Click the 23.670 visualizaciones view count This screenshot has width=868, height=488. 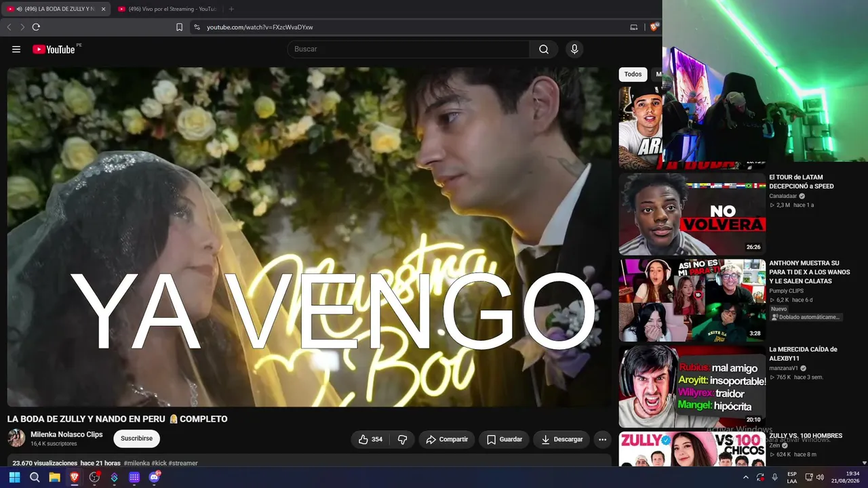pos(45,464)
